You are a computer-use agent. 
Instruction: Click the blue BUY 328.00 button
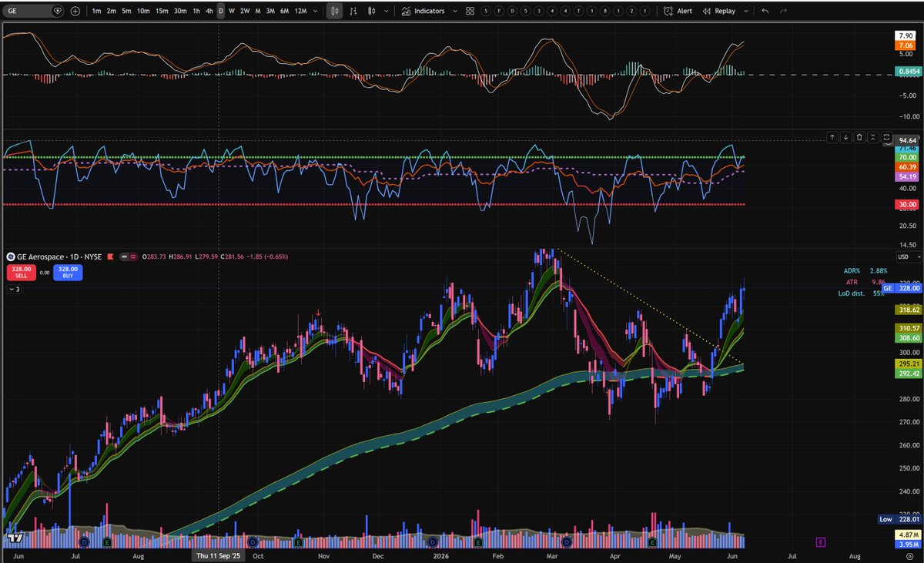(x=68, y=273)
